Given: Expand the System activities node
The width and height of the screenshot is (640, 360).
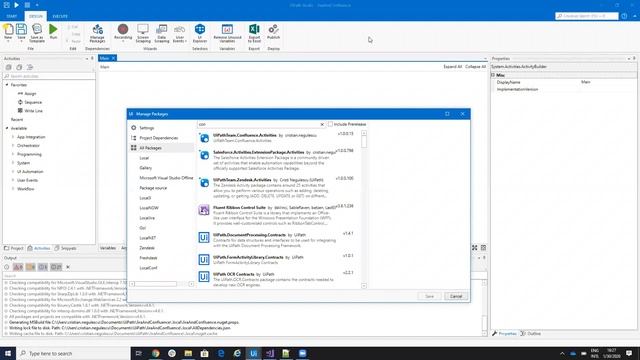Looking at the screenshot, I should 13,163.
